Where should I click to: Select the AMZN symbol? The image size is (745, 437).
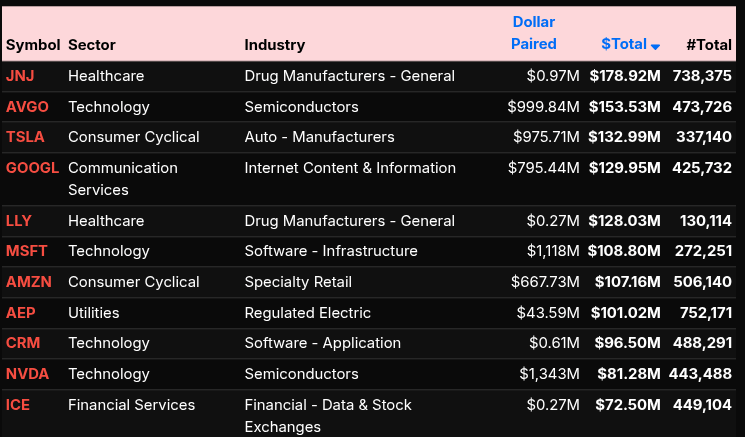28,282
